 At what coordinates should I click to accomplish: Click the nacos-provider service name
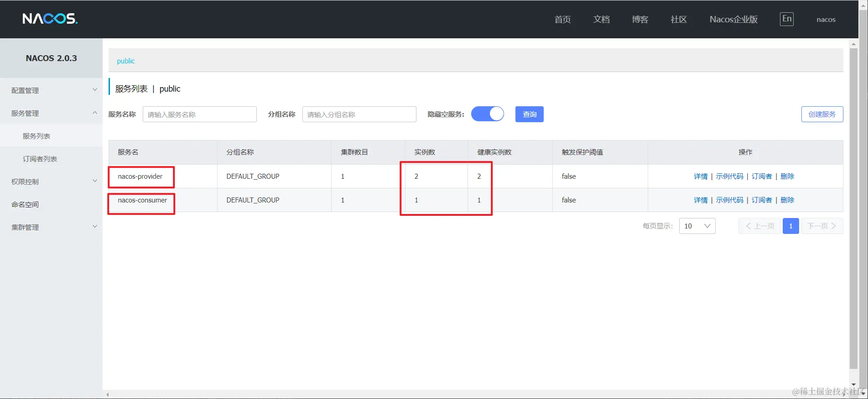point(140,176)
